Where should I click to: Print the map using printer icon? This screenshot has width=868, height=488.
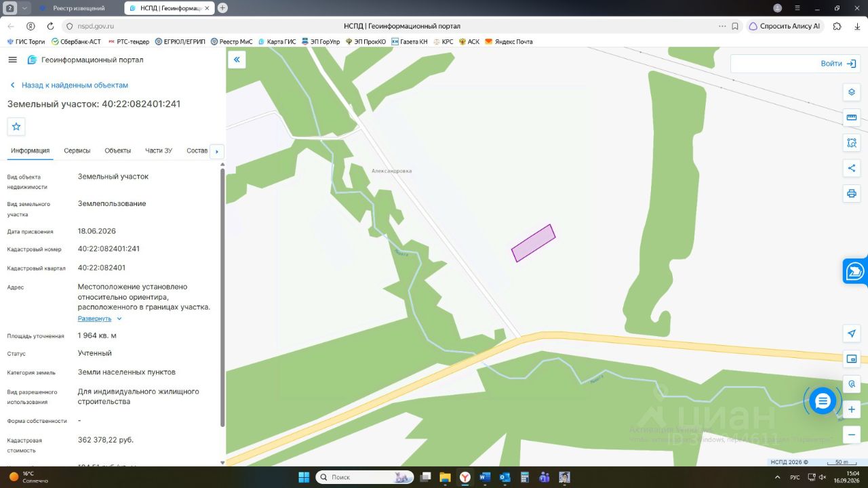[852, 194]
